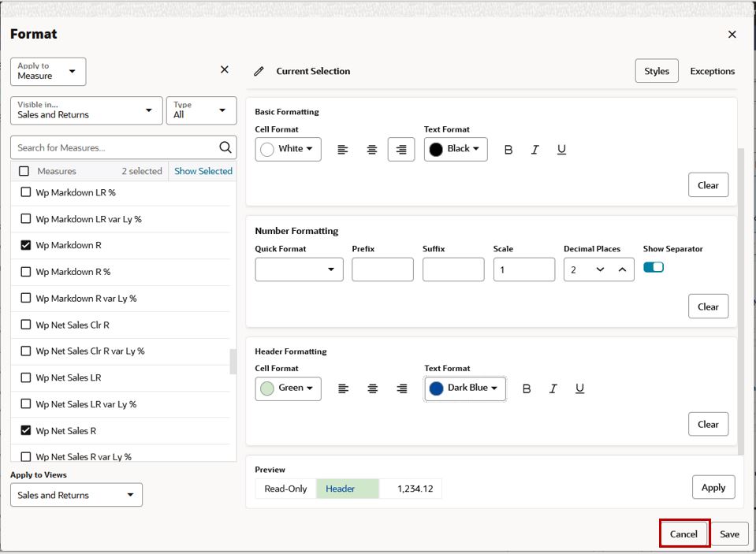The height and width of the screenshot is (554, 756).
Task: Click Underline icon in Basic Formatting
Action: point(561,150)
